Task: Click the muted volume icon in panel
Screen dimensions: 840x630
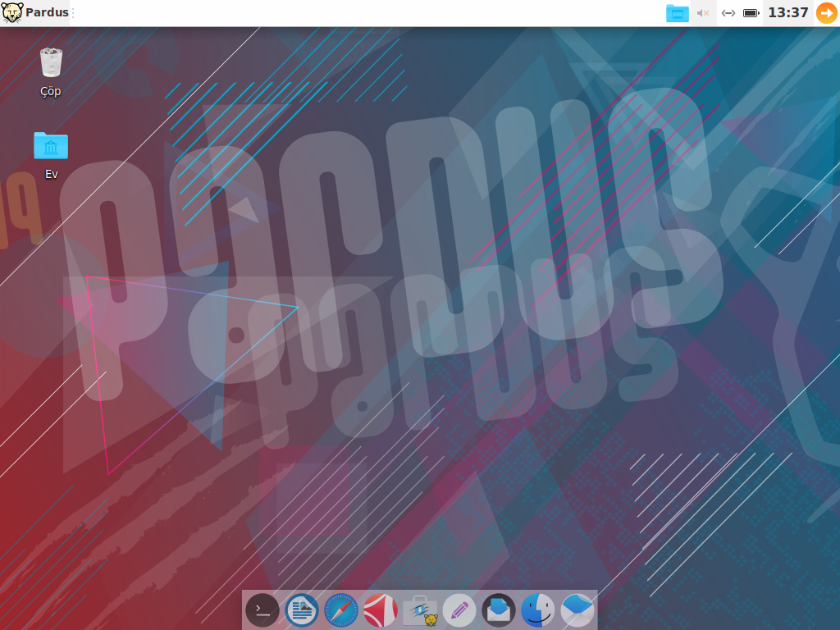Action: click(703, 13)
